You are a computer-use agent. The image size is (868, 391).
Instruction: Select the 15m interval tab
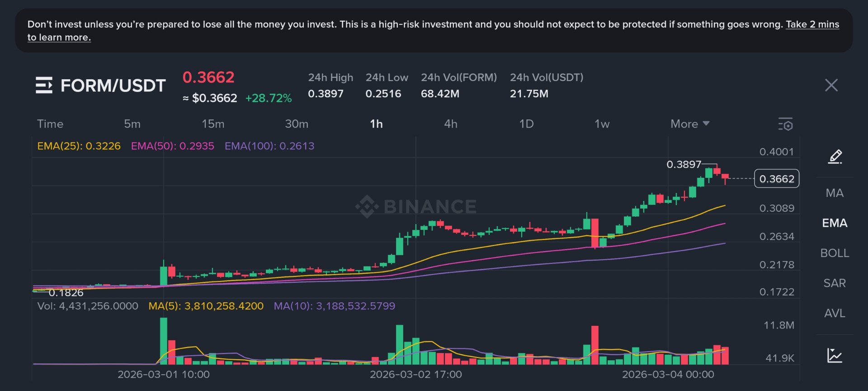(213, 124)
